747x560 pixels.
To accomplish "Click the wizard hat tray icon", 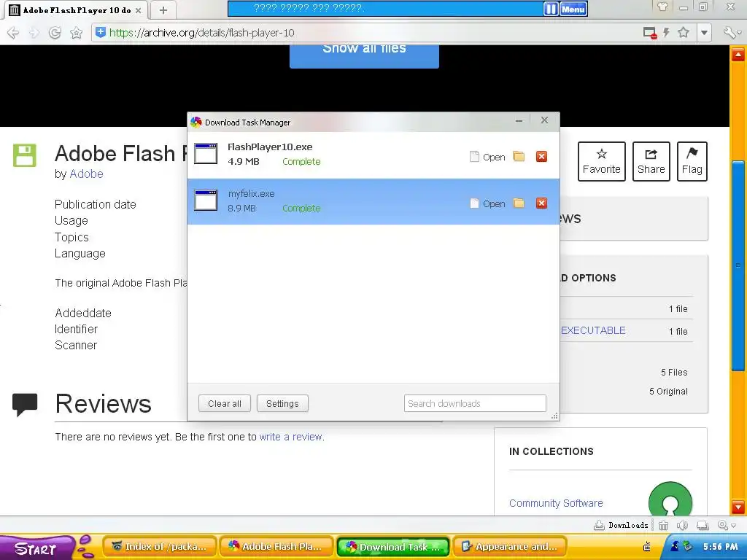I will pos(675,545).
